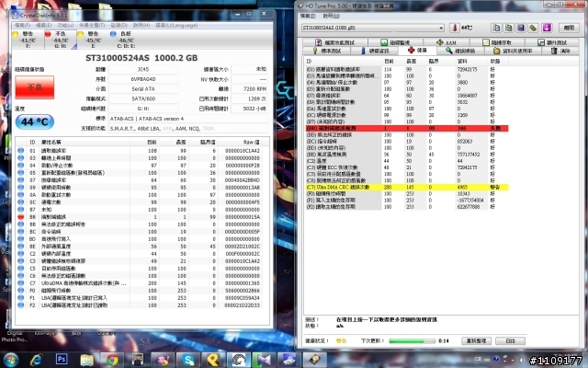Click the SATA/600 transfer mode field
The height and width of the screenshot is (368, 588).
click(x=143, y=98)
